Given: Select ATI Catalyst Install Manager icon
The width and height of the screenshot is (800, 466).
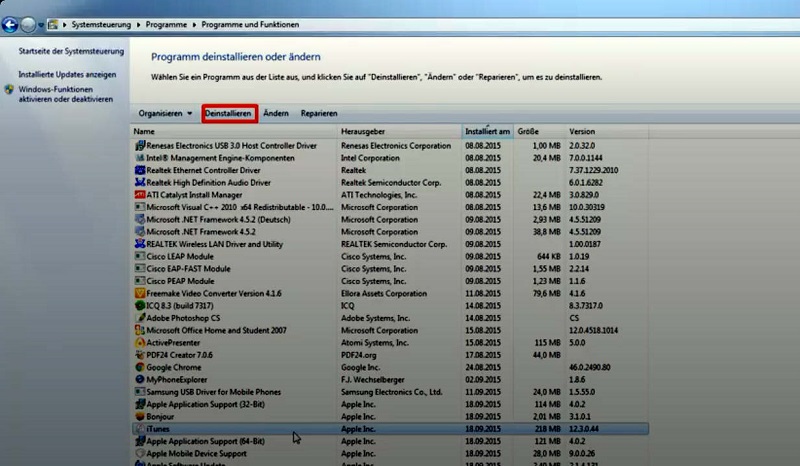Looking at the screenshot, I should (x=140, y=194).
